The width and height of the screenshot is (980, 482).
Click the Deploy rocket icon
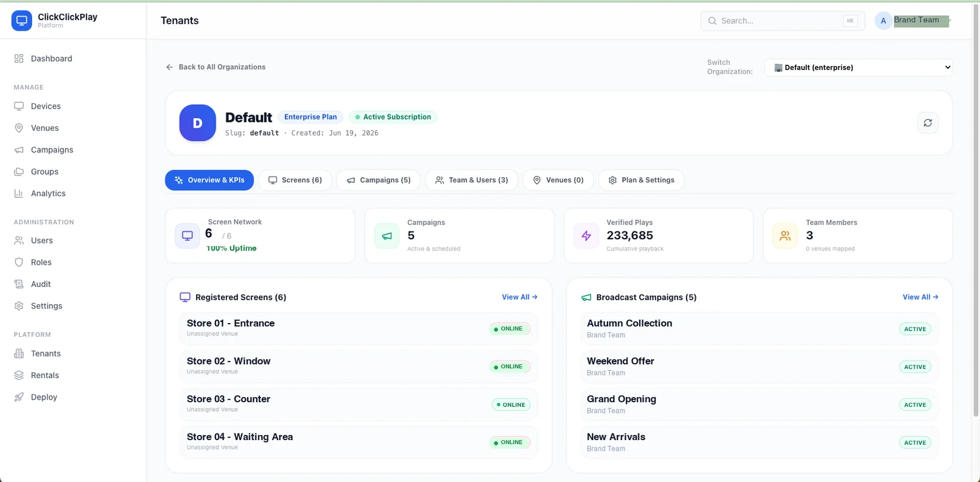click(x=19, y=397)
